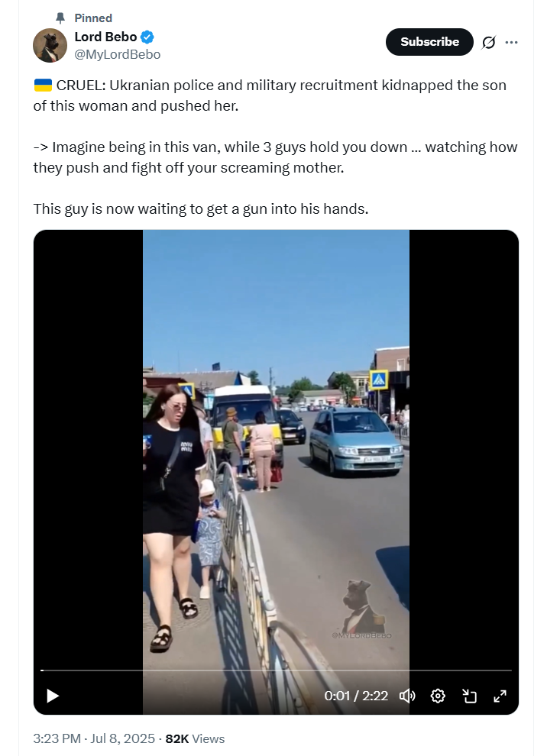Screen dimensions: 547x756
Task: Click the 3:23 PM Jul 8, 2025 timestamp
Action: click(x=94, y=738)
